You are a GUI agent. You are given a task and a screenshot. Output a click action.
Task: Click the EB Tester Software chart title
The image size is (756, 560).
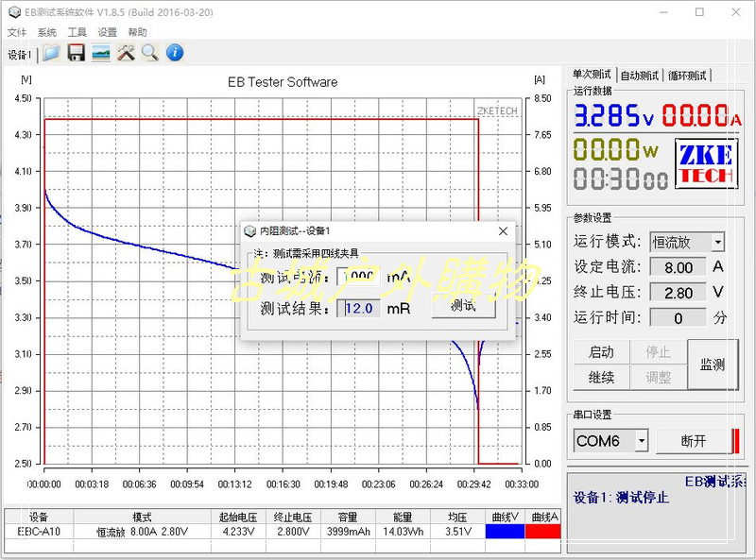coord(283,82)
